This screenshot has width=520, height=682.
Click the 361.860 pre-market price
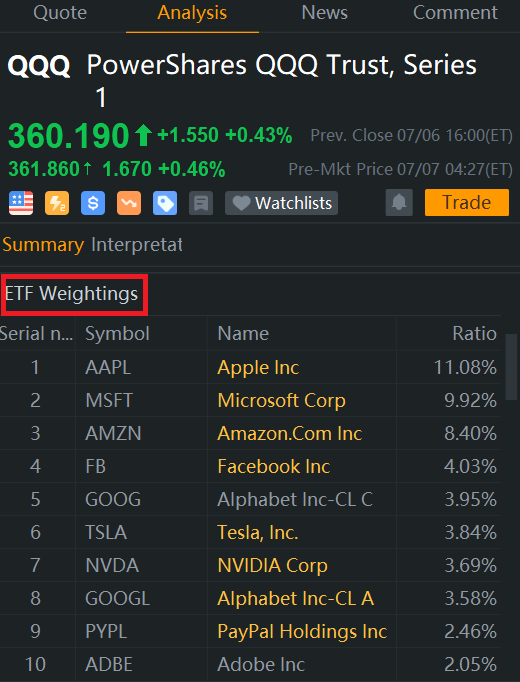click(x=44, y=169)
